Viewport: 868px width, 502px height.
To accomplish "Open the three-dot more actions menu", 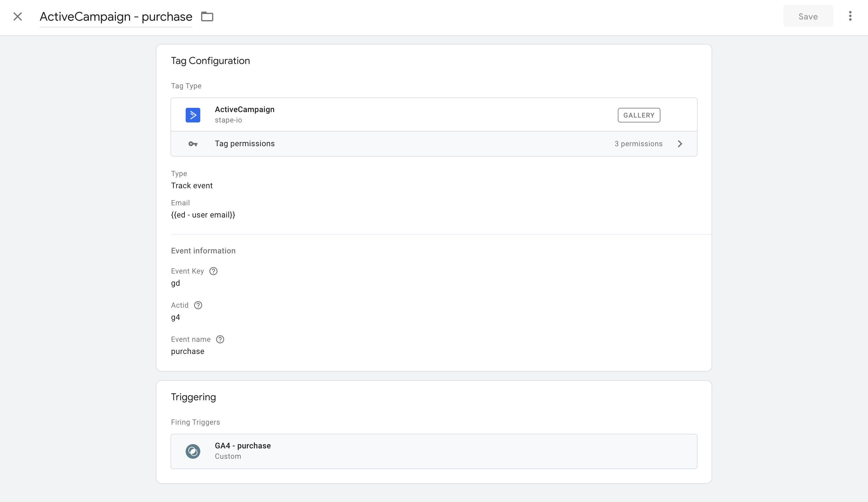I will coord(850,16).
